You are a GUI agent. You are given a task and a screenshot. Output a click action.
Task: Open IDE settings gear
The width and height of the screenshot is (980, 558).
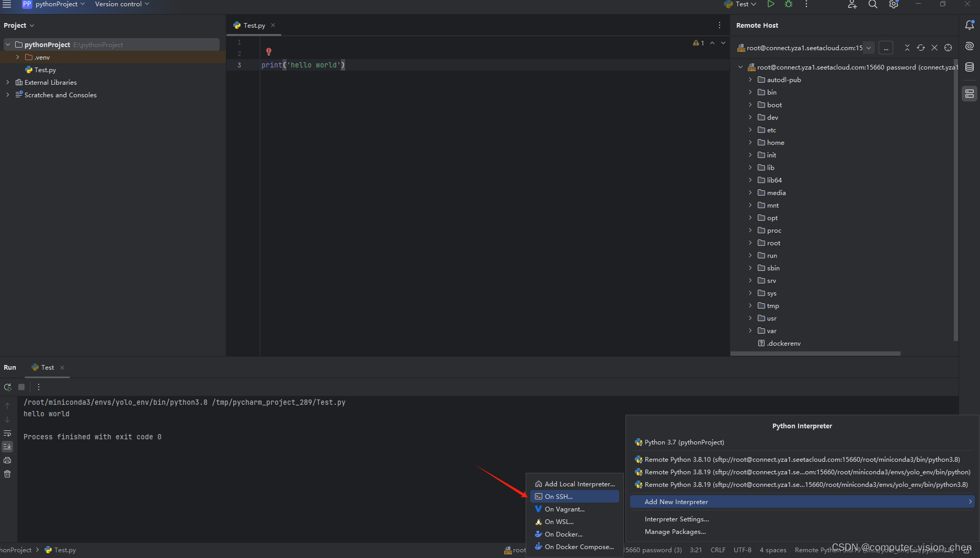(x=894, y=4)
